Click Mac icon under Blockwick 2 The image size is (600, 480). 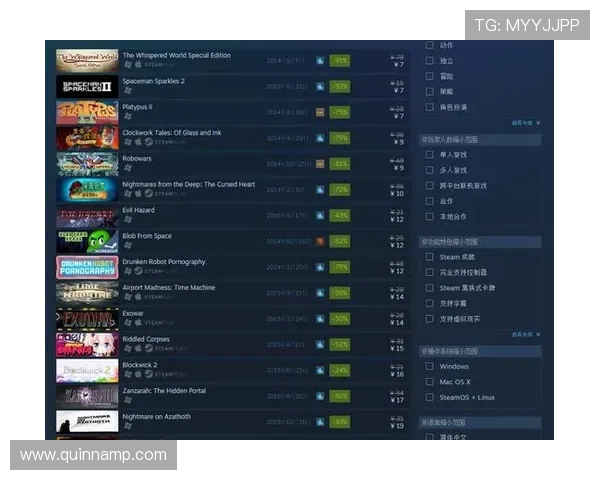tap(138, 374)
